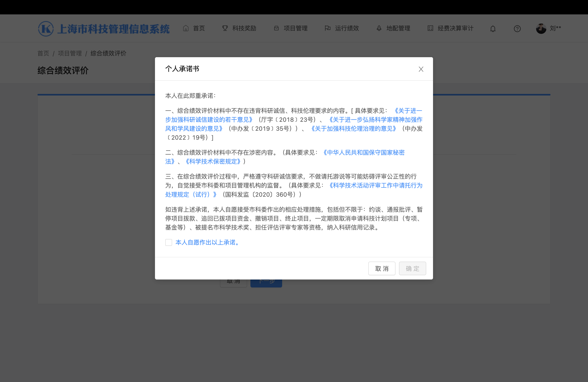Open the 科学技术保密规定 link

coord(213,161)
